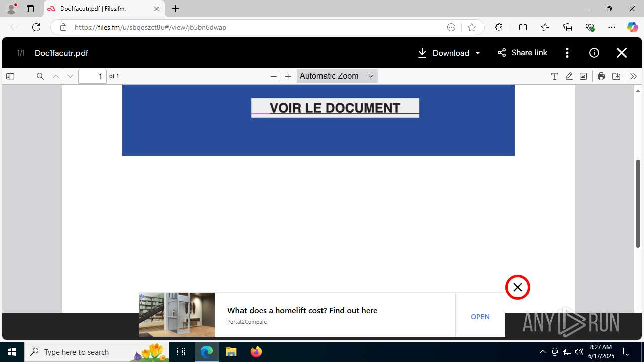Click the scrollbar up arrow

638,91
